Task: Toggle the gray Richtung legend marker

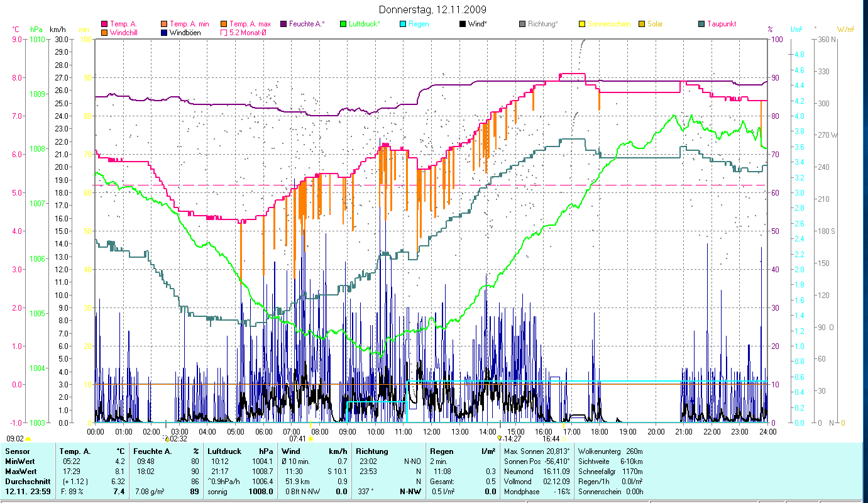Action: (x=522, y=24)
